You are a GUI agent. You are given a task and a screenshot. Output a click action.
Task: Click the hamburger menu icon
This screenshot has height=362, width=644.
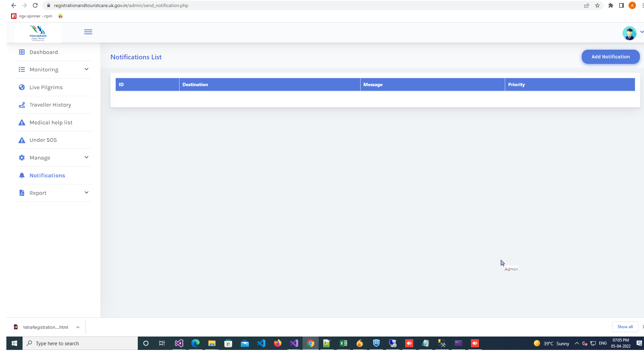coord(88,32)
